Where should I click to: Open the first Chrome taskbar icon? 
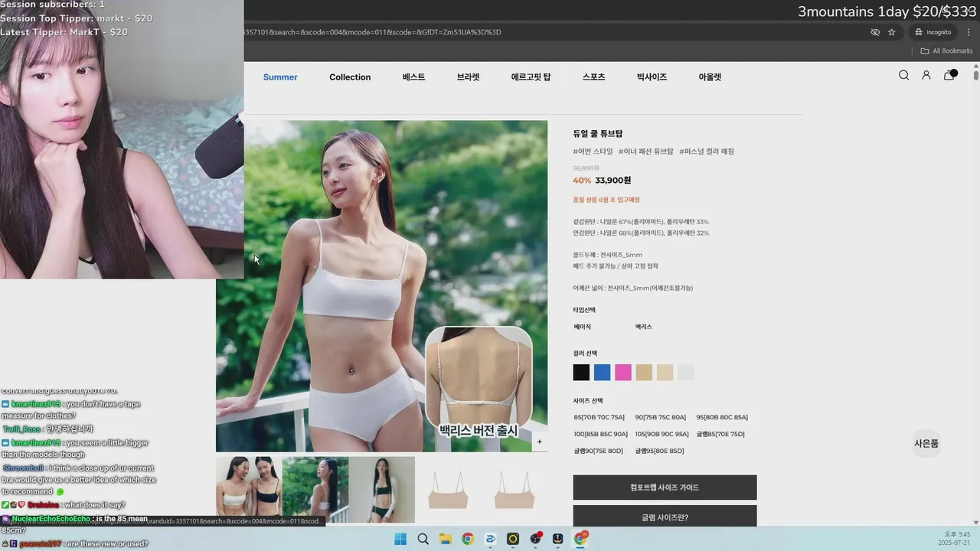pyautogui.click(x=468, y=539)
